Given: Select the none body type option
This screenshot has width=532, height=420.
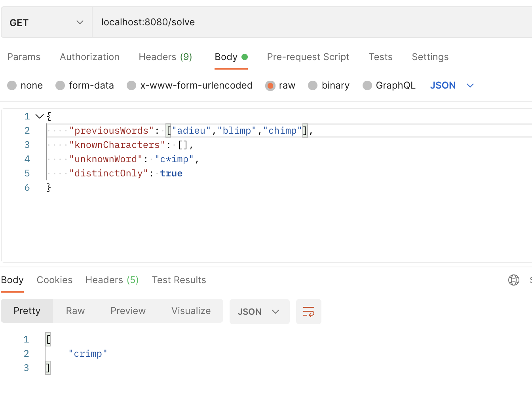Looking at the screenshot, I should [x=12, y=85].
